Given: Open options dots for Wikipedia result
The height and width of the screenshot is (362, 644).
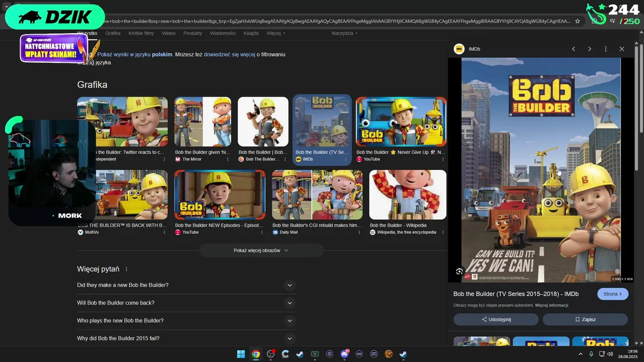Looking at the screenshot, I should pyautogui.click(x=443, y=232).
